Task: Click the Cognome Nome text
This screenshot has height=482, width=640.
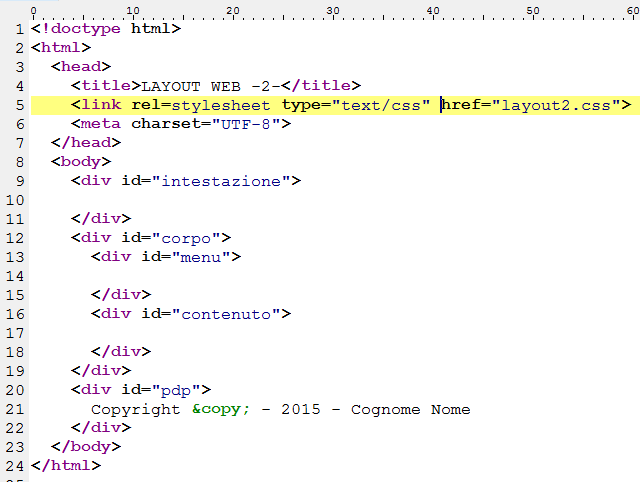Action: click(x=410, y=409)
